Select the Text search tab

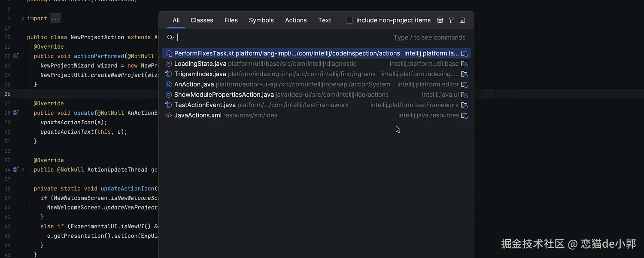[325, 20]
